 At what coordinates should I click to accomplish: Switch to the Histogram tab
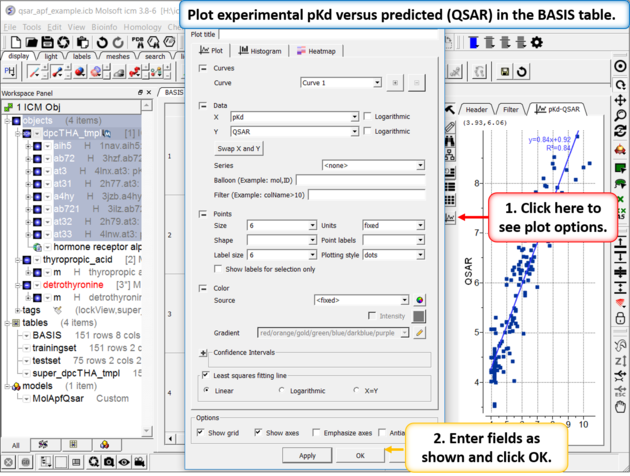[x=260, y=51]
